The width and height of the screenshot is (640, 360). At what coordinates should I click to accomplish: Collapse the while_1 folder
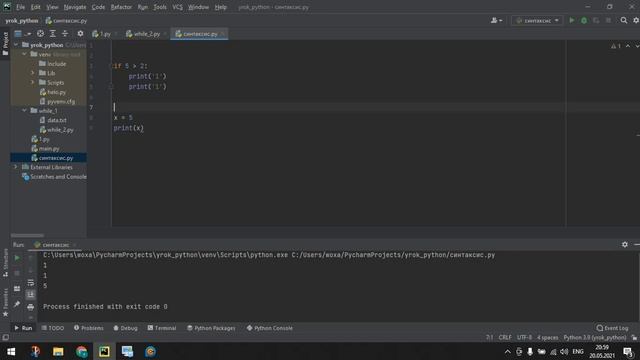(x=24, y=111)
